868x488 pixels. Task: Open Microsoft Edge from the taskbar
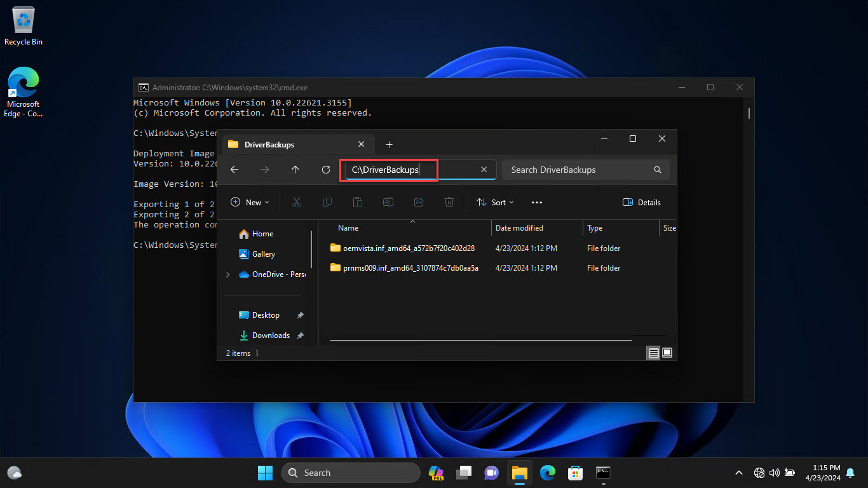[547, 473]
